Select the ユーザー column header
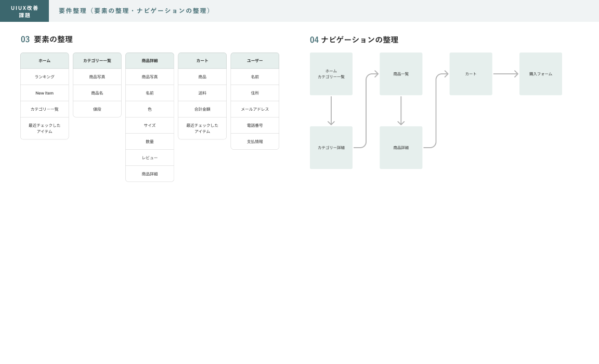Viewport: 599px width, 364px height. [255, 61]
